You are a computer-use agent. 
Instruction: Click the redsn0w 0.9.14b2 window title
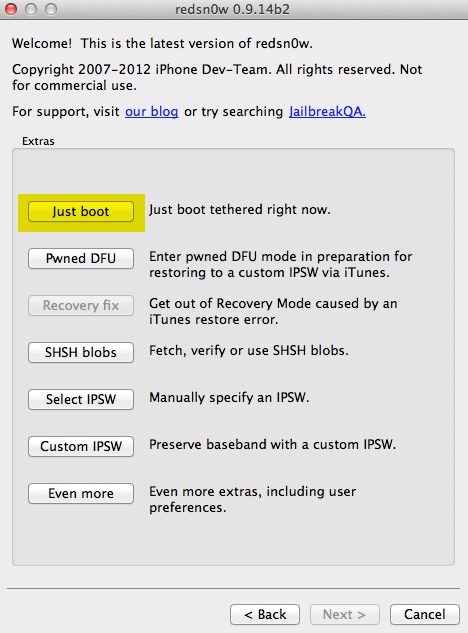click(232, 9)
